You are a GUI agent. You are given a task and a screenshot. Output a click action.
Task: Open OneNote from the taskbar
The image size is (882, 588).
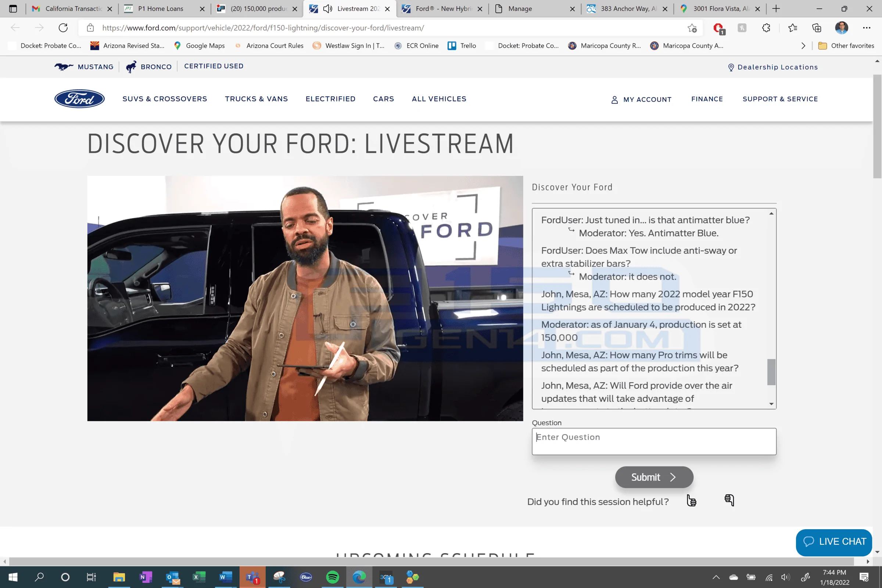click(146, 577)
